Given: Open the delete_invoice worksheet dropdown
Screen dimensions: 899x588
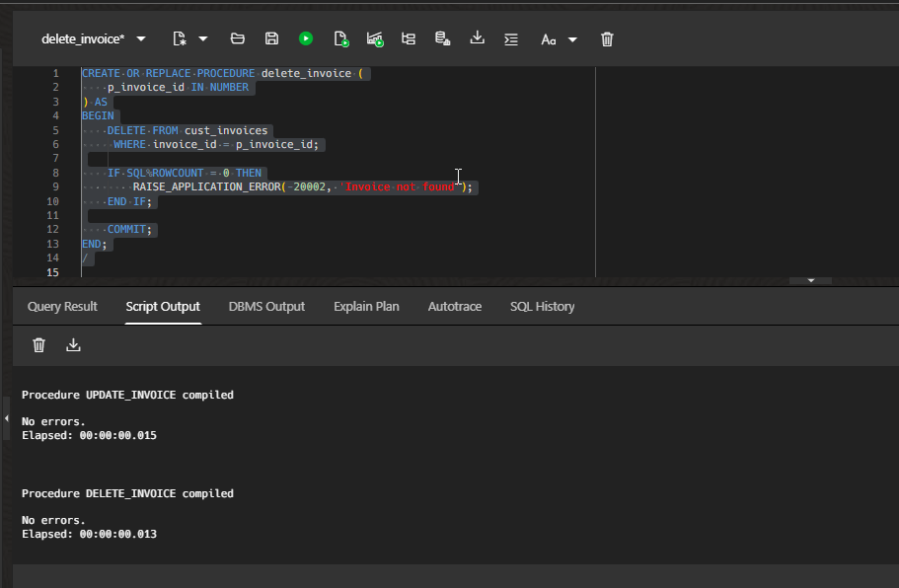Looking at the screenshot, I should coord(140,38).
